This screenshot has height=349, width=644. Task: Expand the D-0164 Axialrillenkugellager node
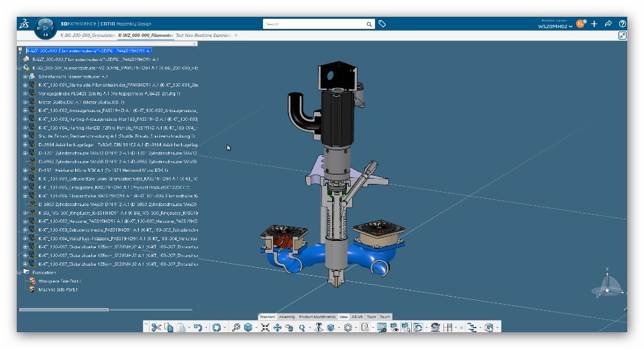point(25,145)
